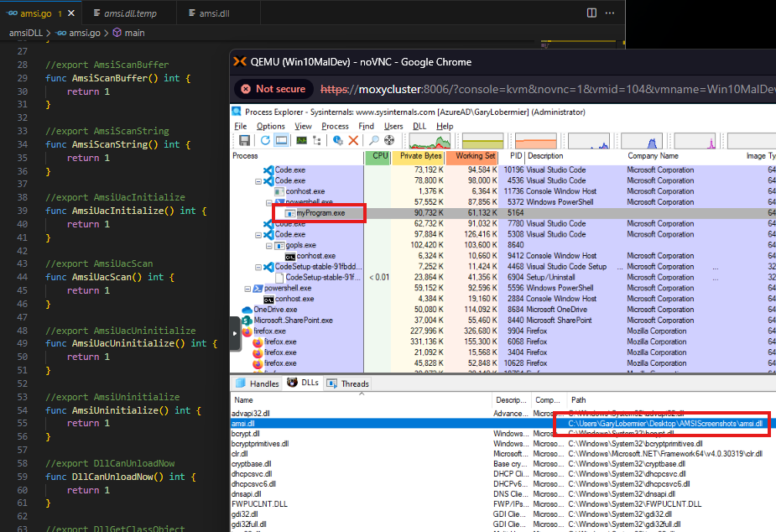Click the main symbol breadcrumb in VS Code
The height and width of the screenshot is (532, 776).
[x=128, y=33]
